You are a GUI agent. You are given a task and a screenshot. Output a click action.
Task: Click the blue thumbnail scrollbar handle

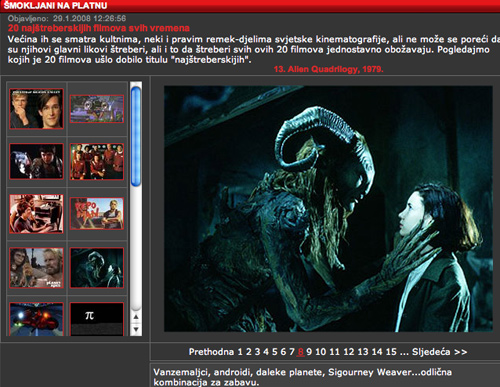[136, 136]
